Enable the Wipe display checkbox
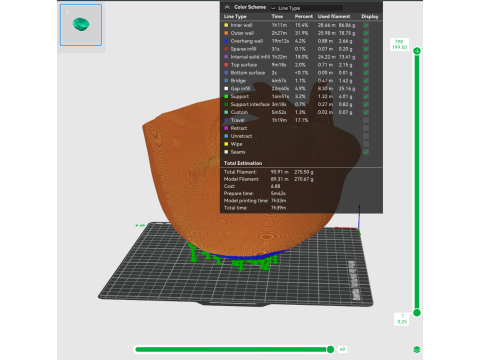The image size is (480, 360). point(366,144)
